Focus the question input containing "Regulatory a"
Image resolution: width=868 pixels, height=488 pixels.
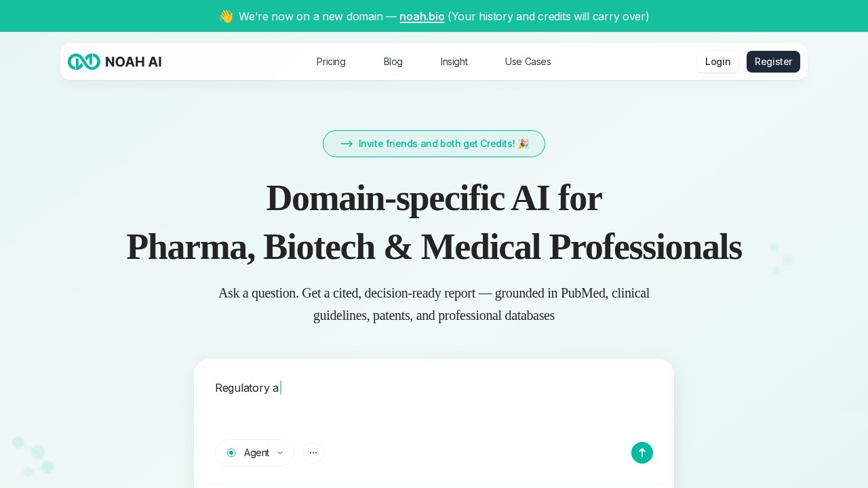[x=433, y=400]
